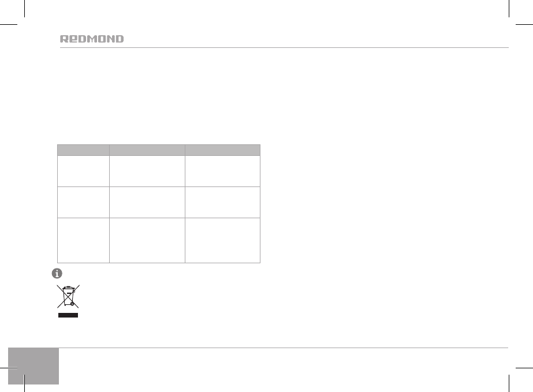Click the second-row cell in the middle column
The image size is (533, 392).
coord(147,201)
